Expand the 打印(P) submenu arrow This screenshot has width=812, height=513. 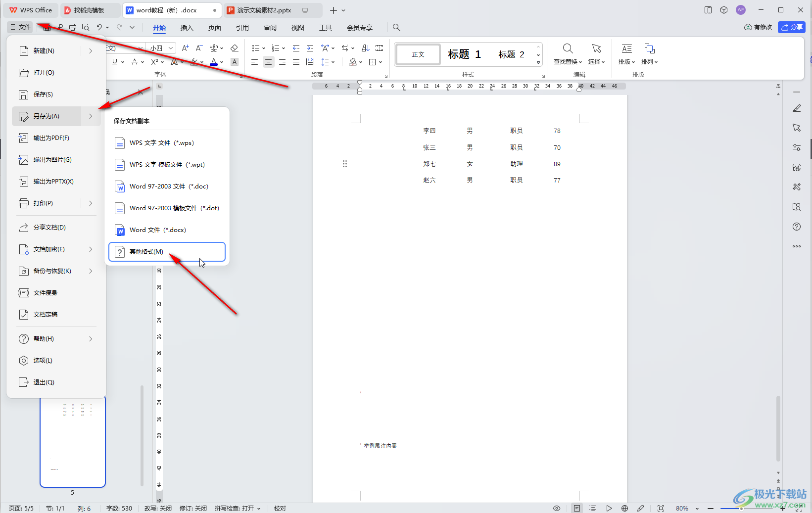point(91,203)
